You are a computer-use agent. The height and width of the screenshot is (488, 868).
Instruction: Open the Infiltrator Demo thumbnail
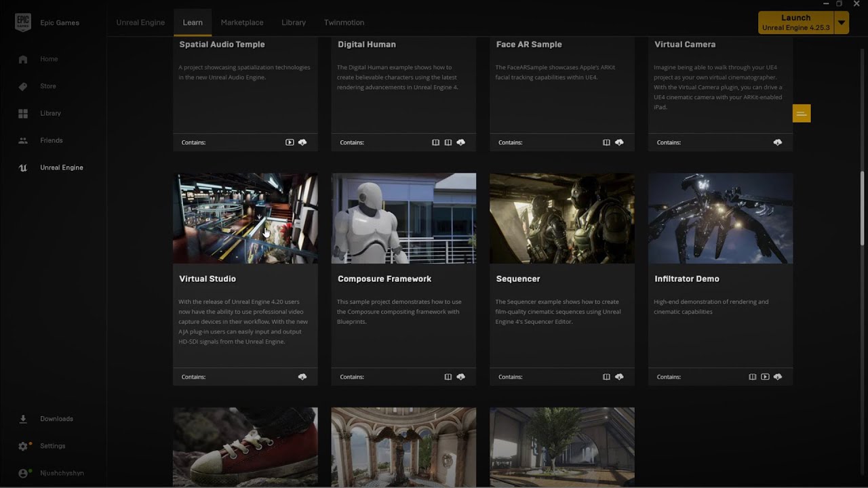(x=720, y=218)
